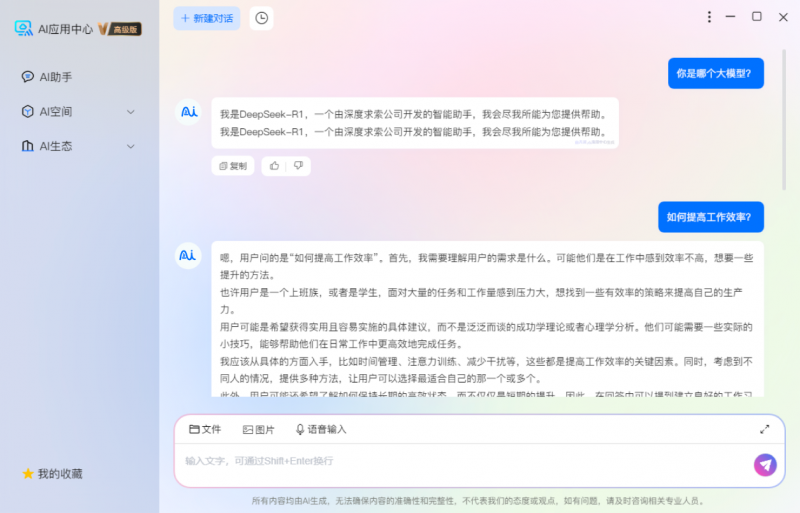Send the message with the paper-plane button
This screenshot has width=800, height=513.
[x=765, y=465]
